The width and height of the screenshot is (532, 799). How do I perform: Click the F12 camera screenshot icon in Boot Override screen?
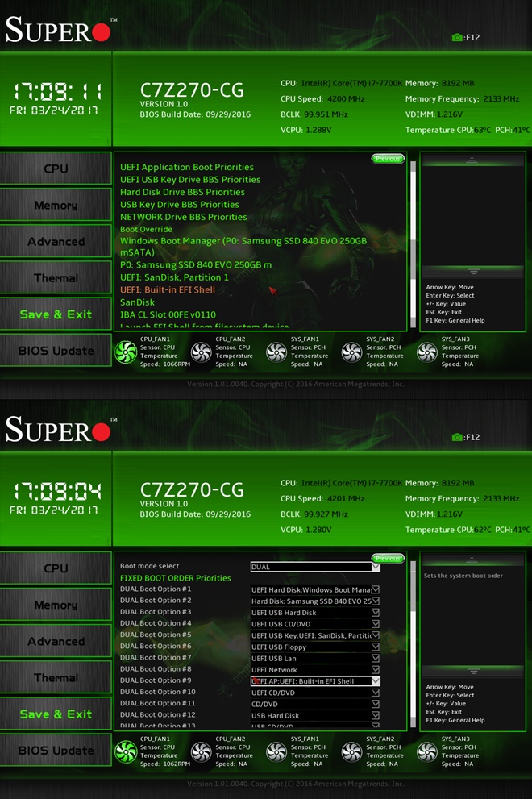pos(457,37)
